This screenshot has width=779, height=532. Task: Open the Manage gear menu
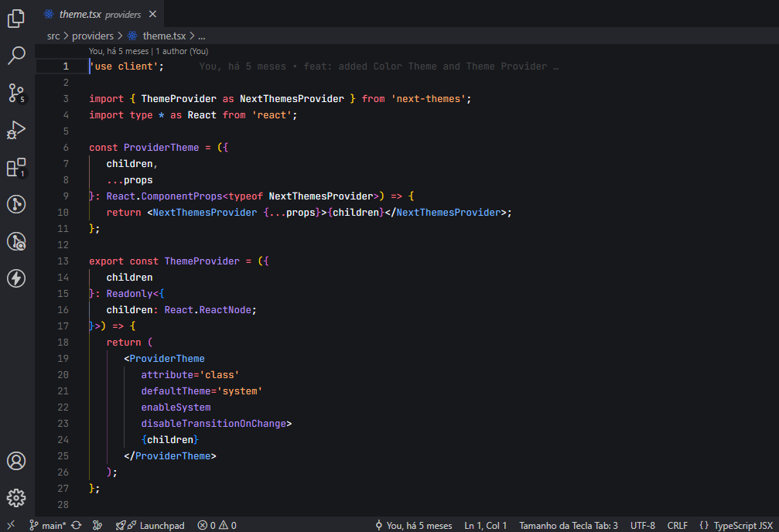pyautogui.click(x=16, y=498)
